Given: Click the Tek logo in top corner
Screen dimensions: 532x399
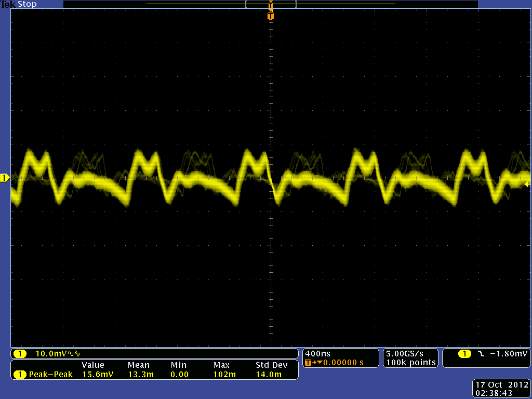Looking at the screenshot, I should (x=8, y=4).
